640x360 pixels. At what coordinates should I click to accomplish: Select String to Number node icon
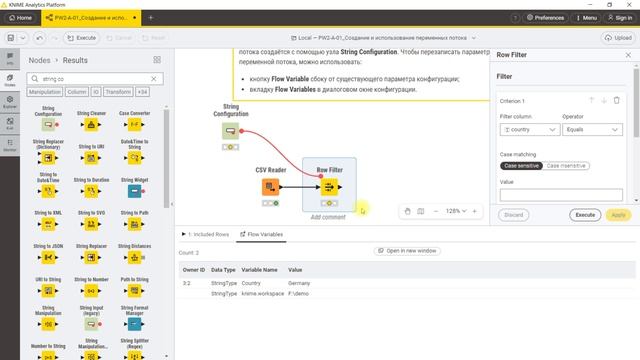point(91,291)
